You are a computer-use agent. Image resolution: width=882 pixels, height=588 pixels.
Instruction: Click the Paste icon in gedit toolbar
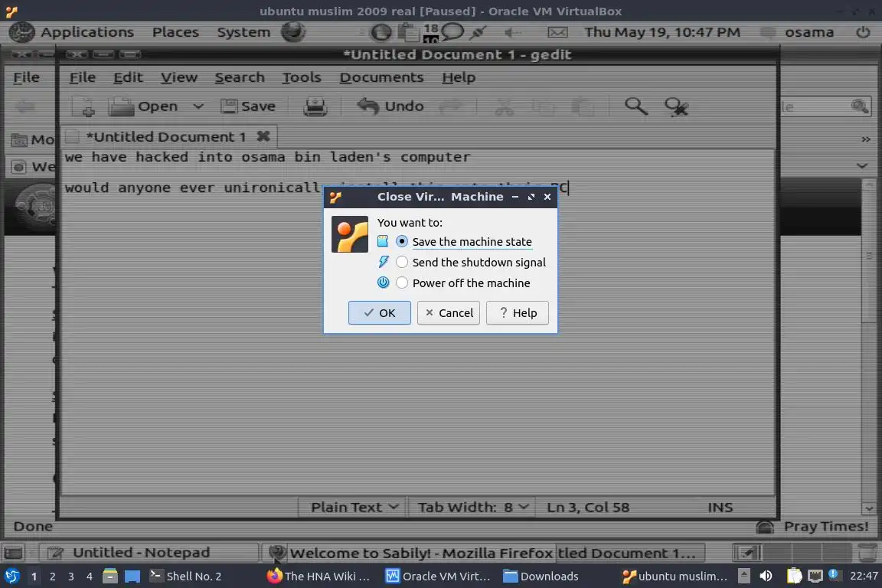[x=583, y=106]
